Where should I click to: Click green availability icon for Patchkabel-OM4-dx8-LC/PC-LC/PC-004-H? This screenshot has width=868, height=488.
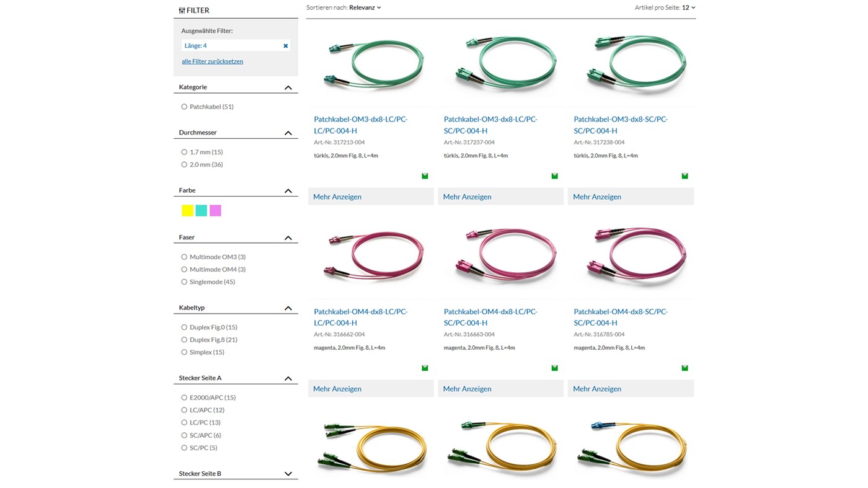[x=425, y=368]
